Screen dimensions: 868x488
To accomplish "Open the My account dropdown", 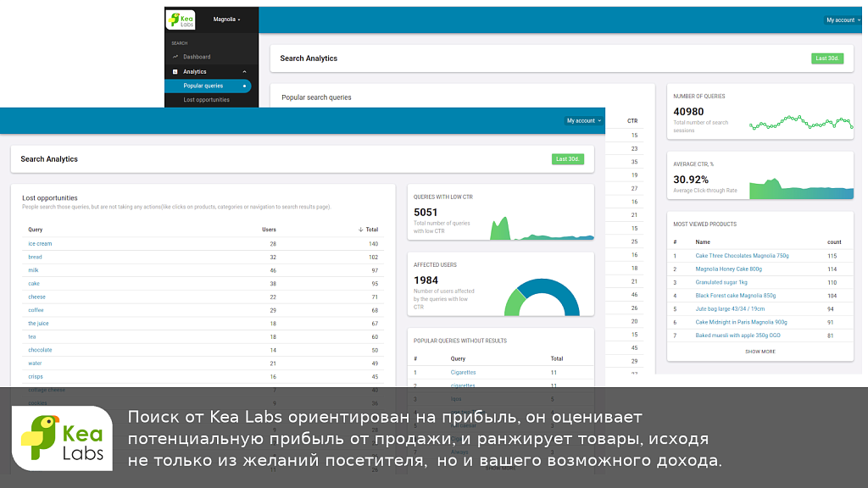I will tap(583, 120).
